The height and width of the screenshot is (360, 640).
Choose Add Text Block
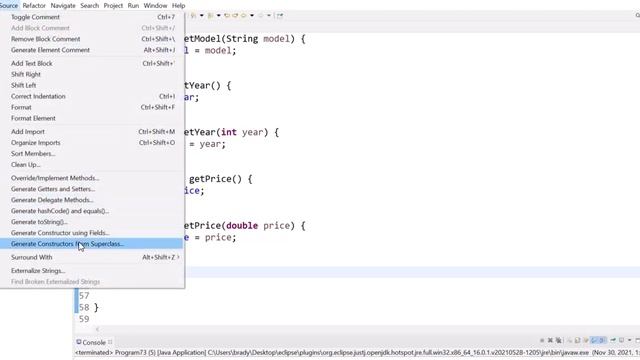pyautogui.click(x=92, y=64)
